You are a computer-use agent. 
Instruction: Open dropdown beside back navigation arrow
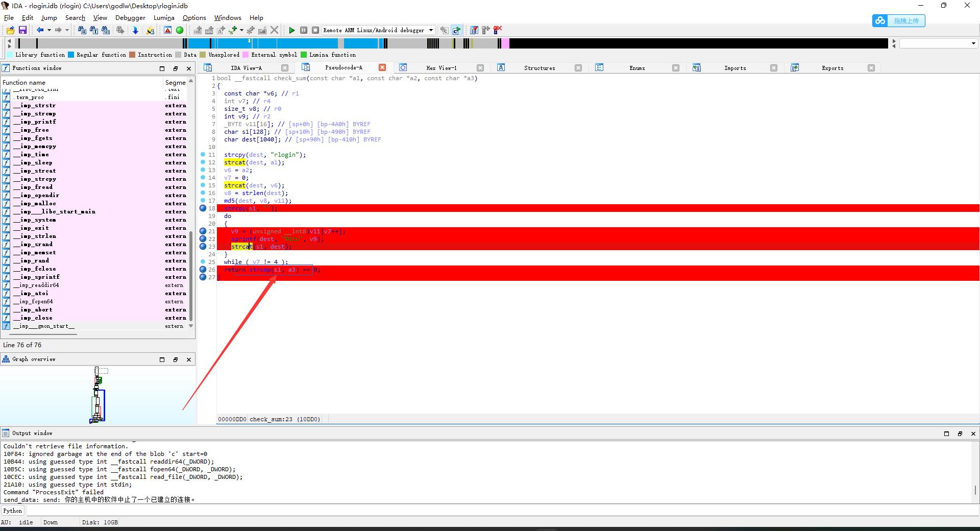pyautogui.click(x=49, y=31)
